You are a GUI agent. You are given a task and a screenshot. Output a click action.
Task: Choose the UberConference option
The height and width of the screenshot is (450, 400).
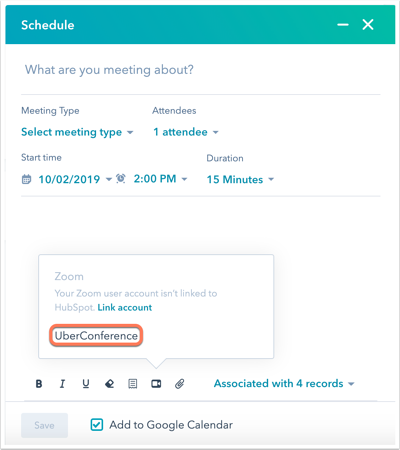96,336
